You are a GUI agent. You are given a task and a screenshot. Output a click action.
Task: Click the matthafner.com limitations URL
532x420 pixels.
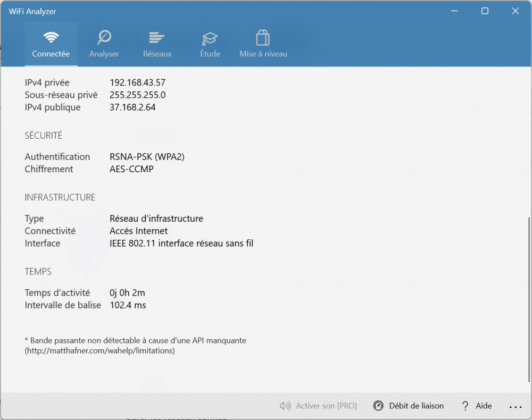click(x=99, y=351)
